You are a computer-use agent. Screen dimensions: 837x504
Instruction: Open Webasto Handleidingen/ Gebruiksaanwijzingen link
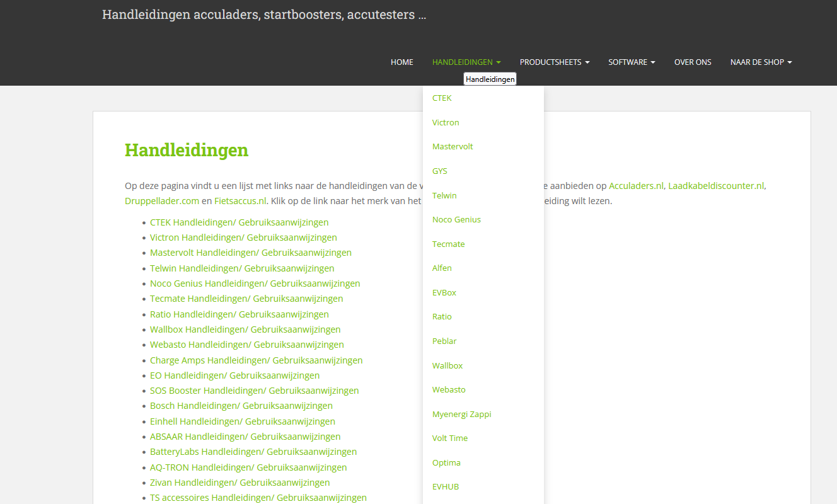point(247,345)
